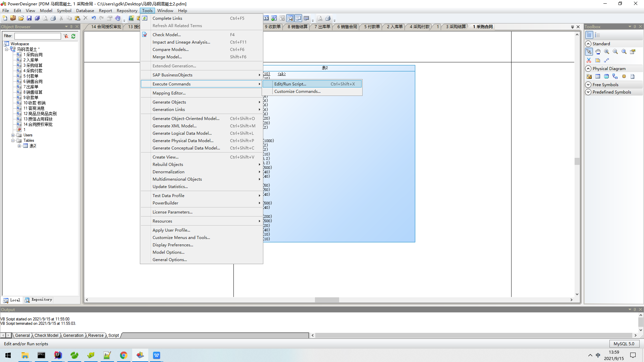Image resolution: width=644 pixels, height=362 pixels.
Task: Switch to the Repository tab in Object Browser
Action: point(38,300)
